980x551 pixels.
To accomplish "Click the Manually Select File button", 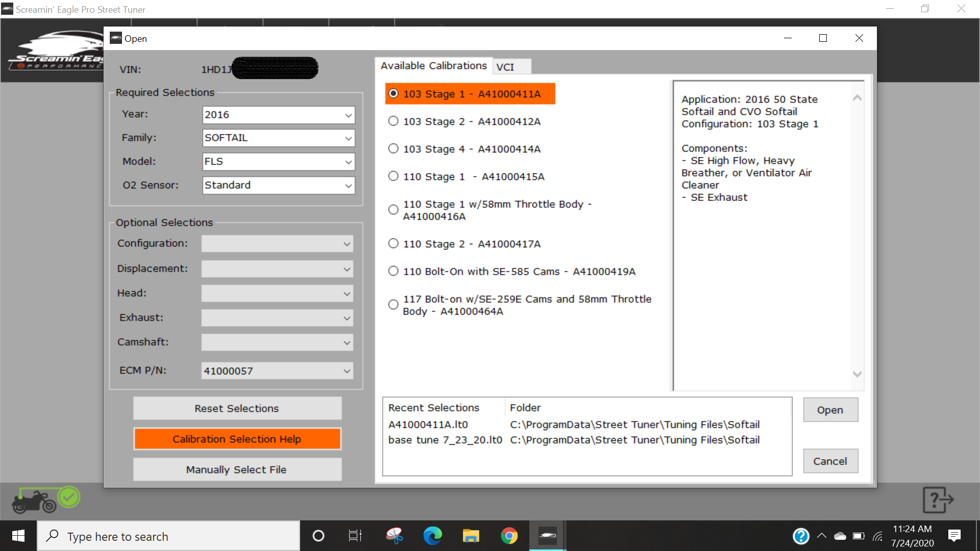I will pos(237,469).
